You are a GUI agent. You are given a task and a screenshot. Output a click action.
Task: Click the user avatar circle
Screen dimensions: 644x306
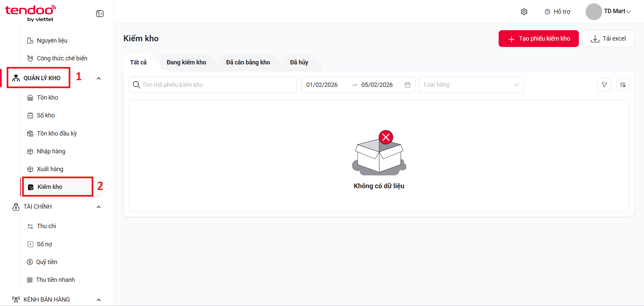tap(594, 12)
